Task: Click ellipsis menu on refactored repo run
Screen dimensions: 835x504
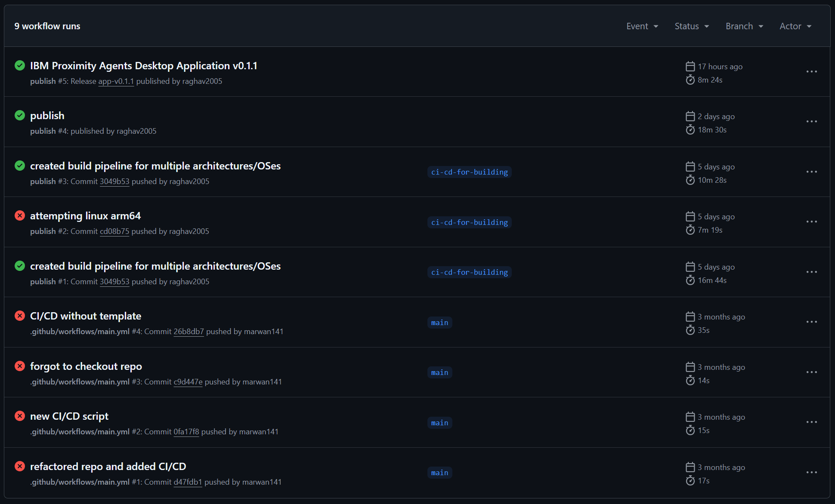Action: [x=811, y=473]
